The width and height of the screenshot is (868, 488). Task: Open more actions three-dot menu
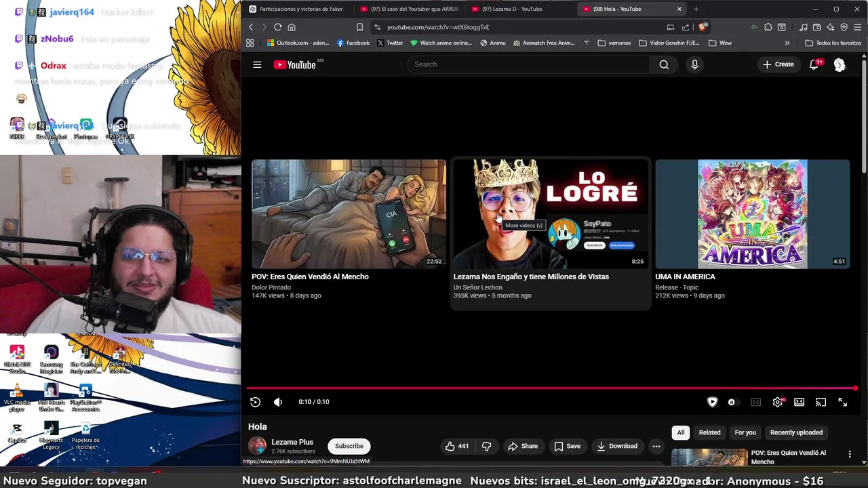(x=656, y=446)
